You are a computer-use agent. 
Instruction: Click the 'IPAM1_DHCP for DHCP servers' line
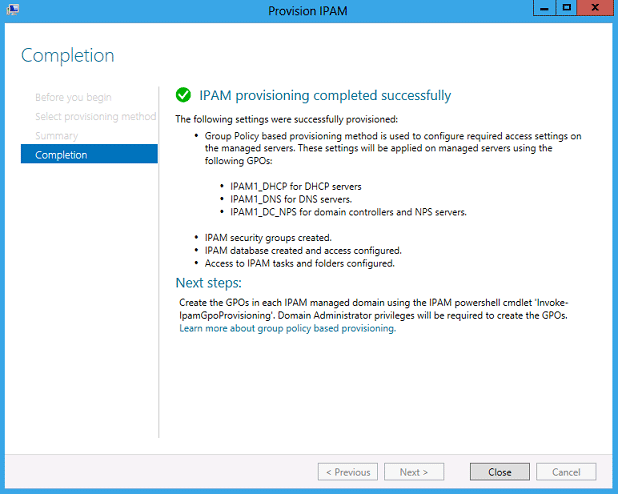click(296, 186)
